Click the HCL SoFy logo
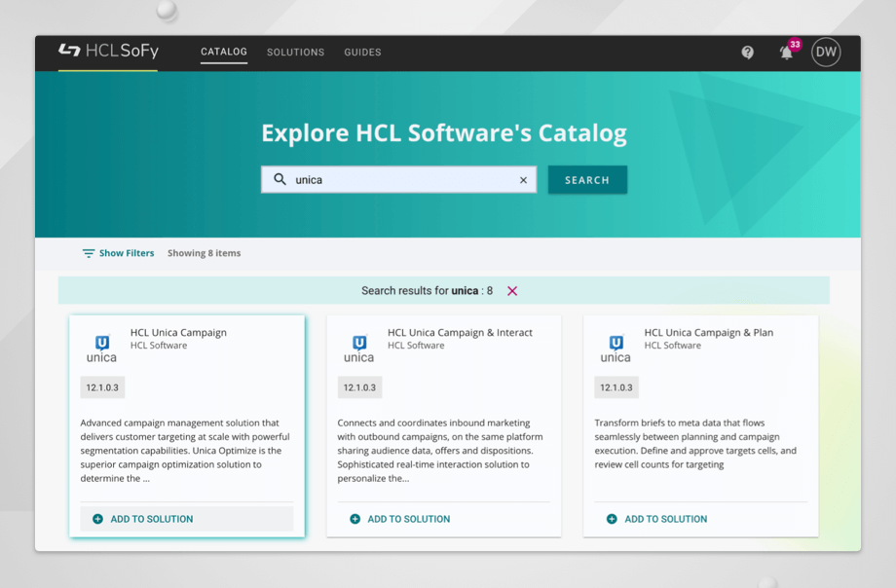Image resolution: width=896 pixels, height=588 pixels. [x=107, y=52]
